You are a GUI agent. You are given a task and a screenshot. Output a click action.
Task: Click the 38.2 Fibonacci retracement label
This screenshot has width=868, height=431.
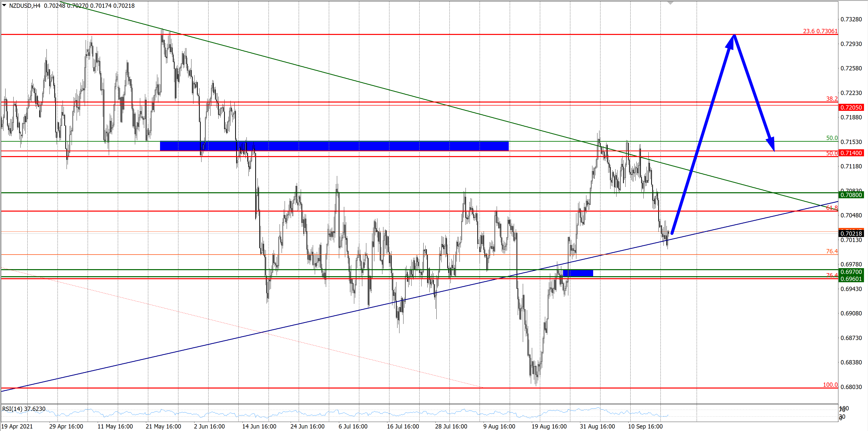click(831, 99)
